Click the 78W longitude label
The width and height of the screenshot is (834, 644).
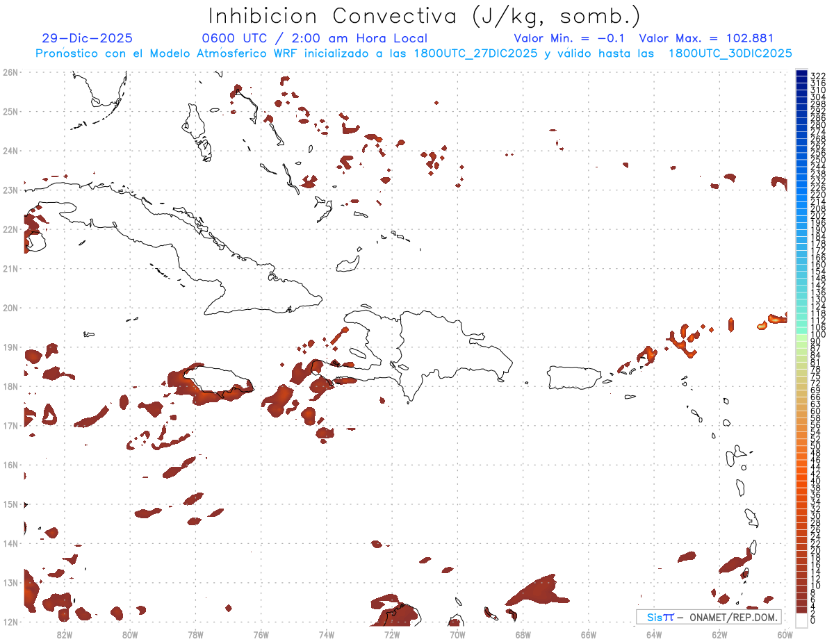(195, 634)
